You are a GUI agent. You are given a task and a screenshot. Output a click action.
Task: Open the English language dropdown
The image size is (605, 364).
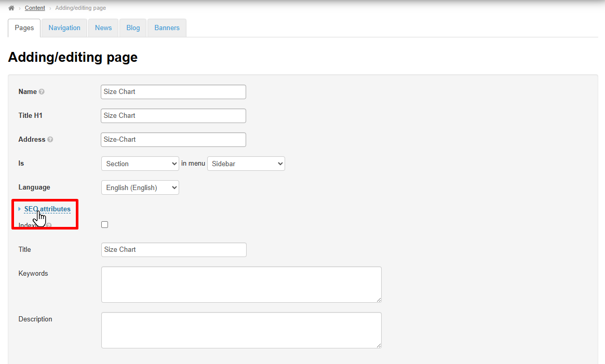(140, 187)
